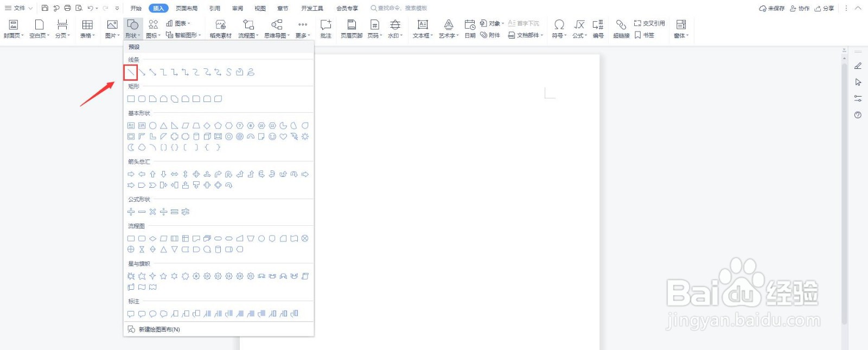
Task: Expand the 智能图形 dropdown
Action: pyautogui.click(x=183, y=35)
